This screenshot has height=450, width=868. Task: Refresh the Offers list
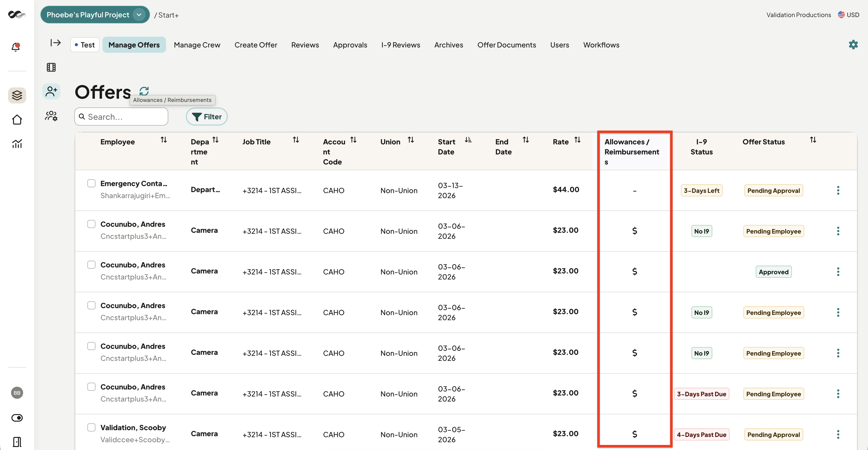point(144,91)
